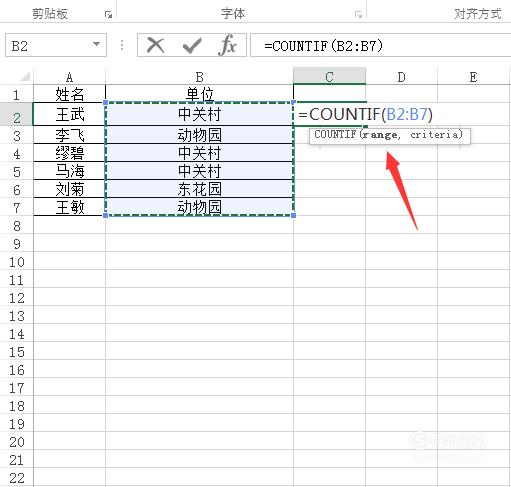The height and width of the screenshot is (487, 511).
Task: Click 动物园 cell in row 3
Action: point(199,135)
